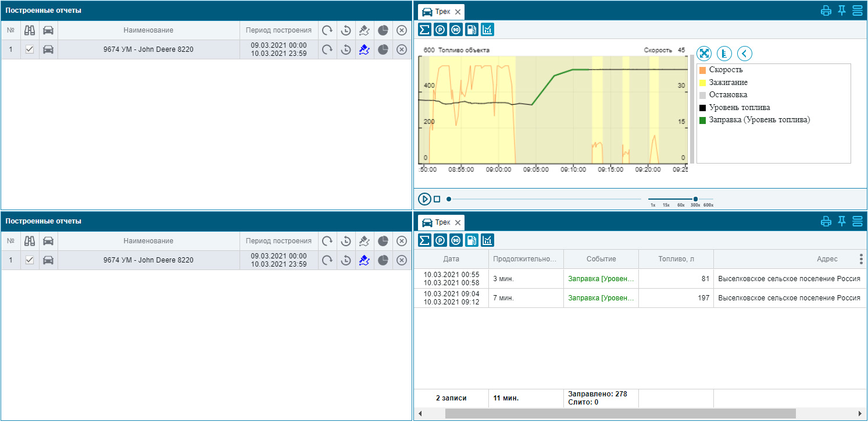868x422 pixels.
Task: Click the playback speed slider handle at 300x
Action: [x=695, y=199]
